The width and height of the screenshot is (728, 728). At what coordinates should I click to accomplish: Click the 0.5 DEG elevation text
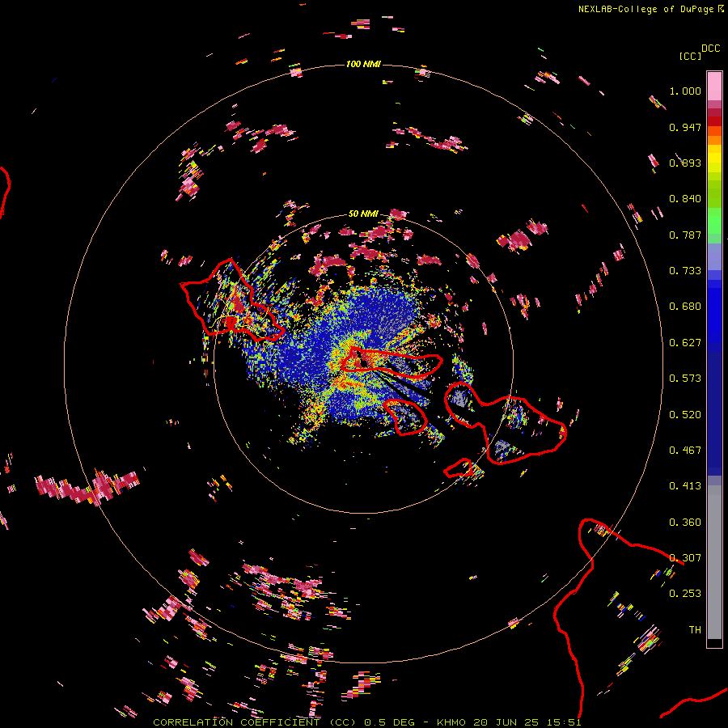coord(389,722)
